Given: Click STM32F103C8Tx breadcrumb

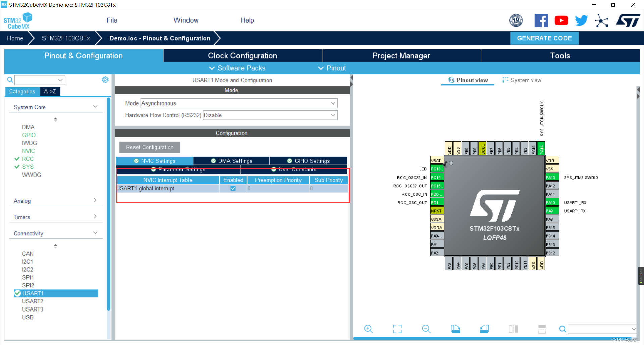Looking at the screenshot, I should 66,38.
